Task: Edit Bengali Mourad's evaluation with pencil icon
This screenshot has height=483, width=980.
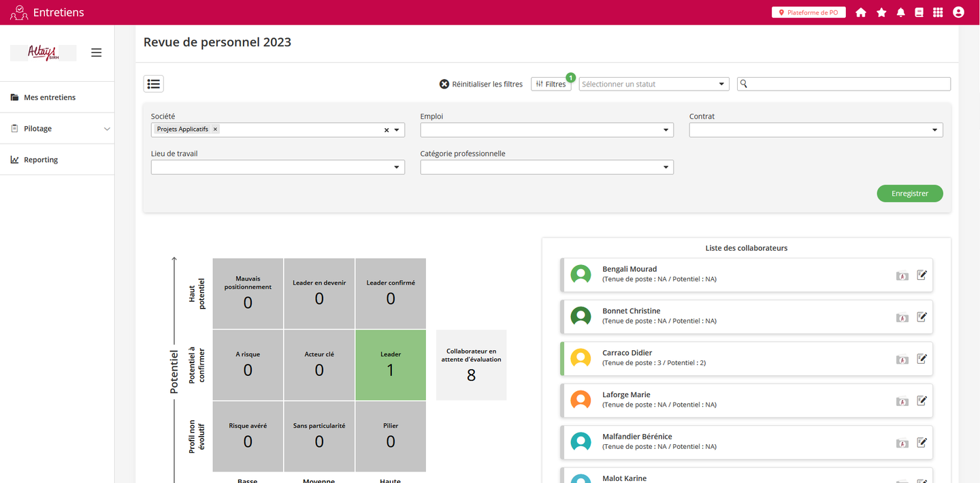Action: 921,275
